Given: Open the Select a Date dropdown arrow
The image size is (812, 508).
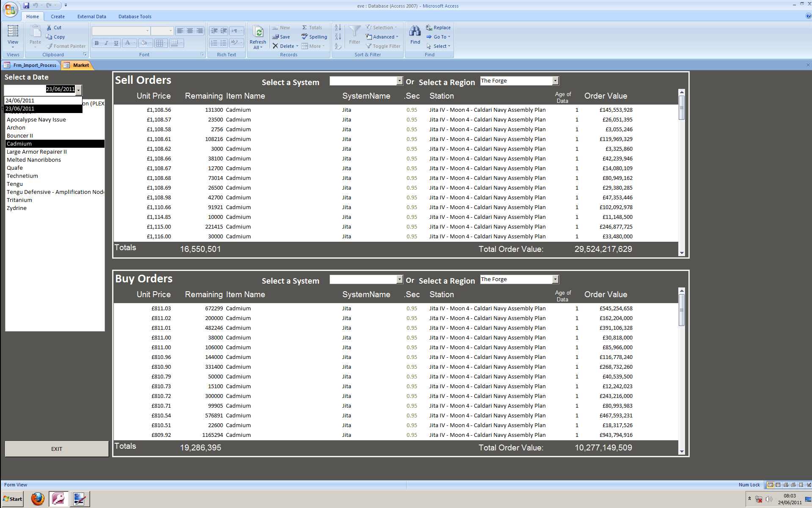Looking at the screenshot, I should coord(78,90).
